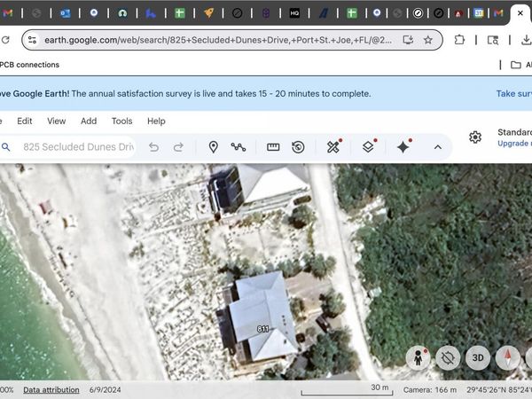Open the design tools pencil-ruler icon
This screenshot has height=399, width=532.
333,147
